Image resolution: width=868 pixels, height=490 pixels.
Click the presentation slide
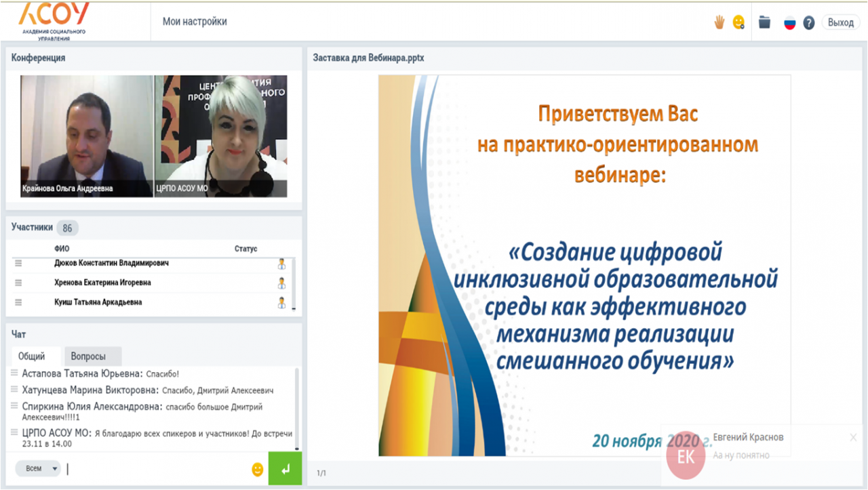[x=585, y=265]
